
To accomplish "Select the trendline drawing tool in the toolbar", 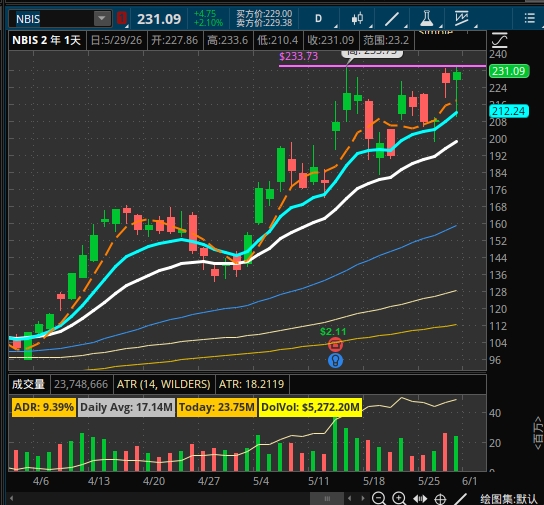I will point(392,18).
